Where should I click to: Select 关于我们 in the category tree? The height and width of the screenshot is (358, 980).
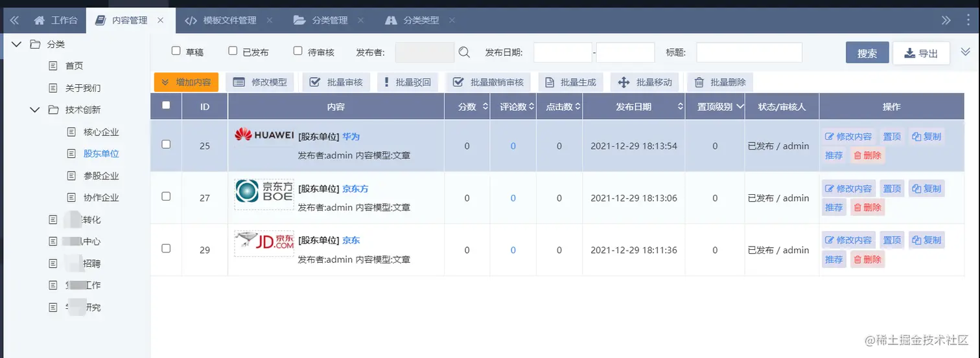pyautogui.click(x=83, y=88)
